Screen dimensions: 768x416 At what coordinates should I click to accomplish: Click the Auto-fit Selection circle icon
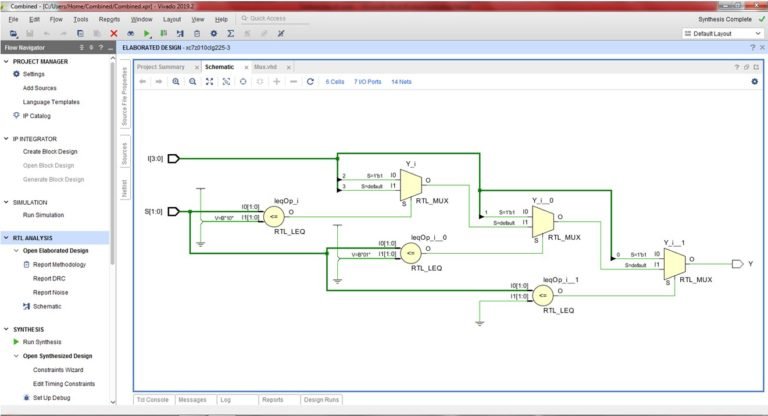click(243, 82)
